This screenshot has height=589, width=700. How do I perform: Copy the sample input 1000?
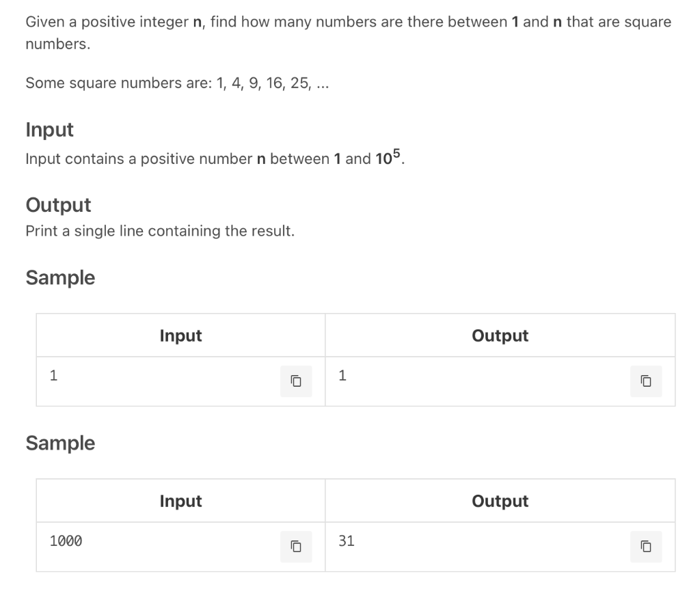pos(296,546)
